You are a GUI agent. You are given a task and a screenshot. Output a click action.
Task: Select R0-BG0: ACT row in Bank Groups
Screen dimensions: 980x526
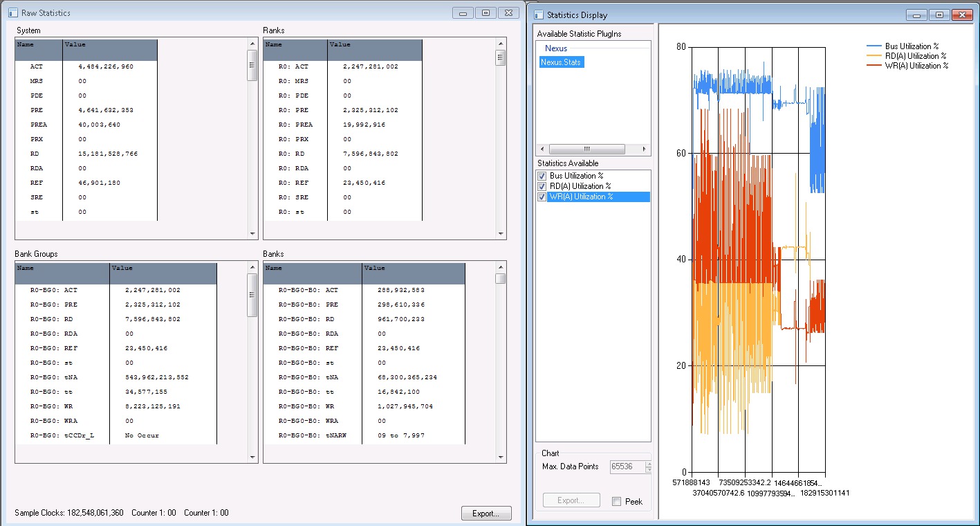(115, 291)
